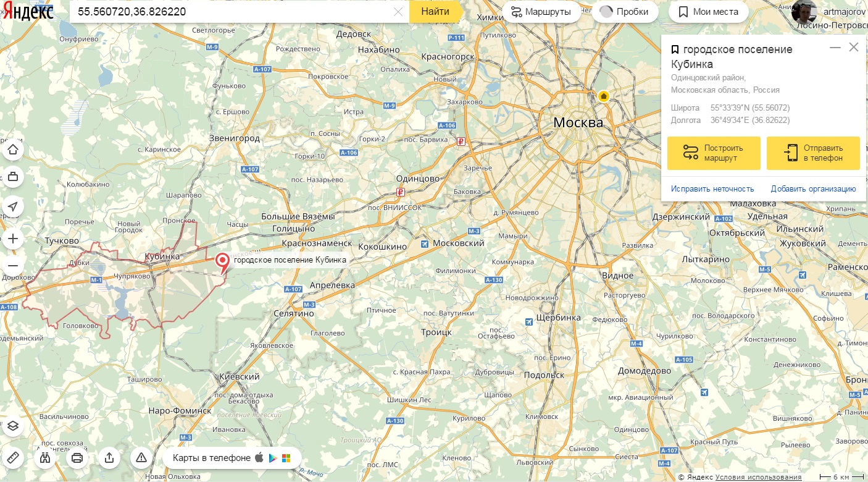Screen dimensions: 868x482
Task: Share the map via the upload icon
Action: click(x=109, y=458)
